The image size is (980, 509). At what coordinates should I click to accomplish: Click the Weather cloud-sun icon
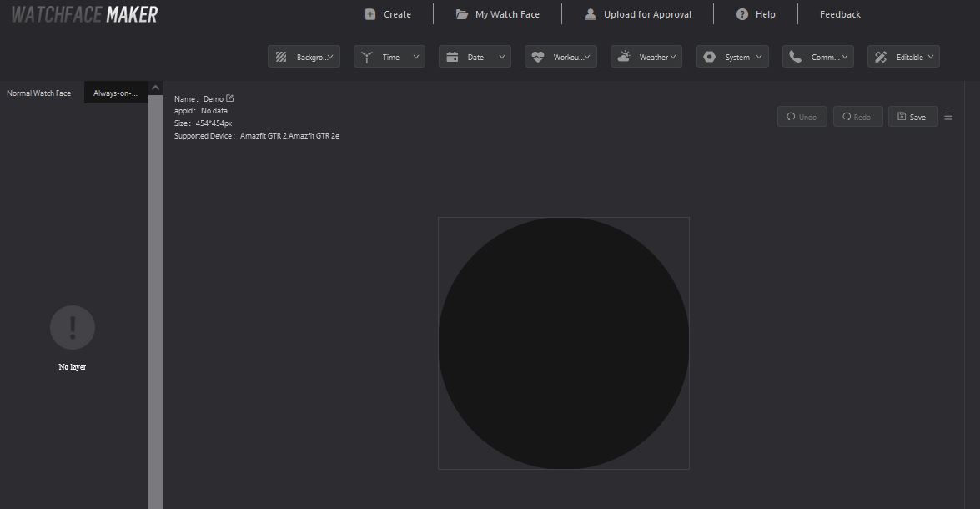(x=623, y=57)
